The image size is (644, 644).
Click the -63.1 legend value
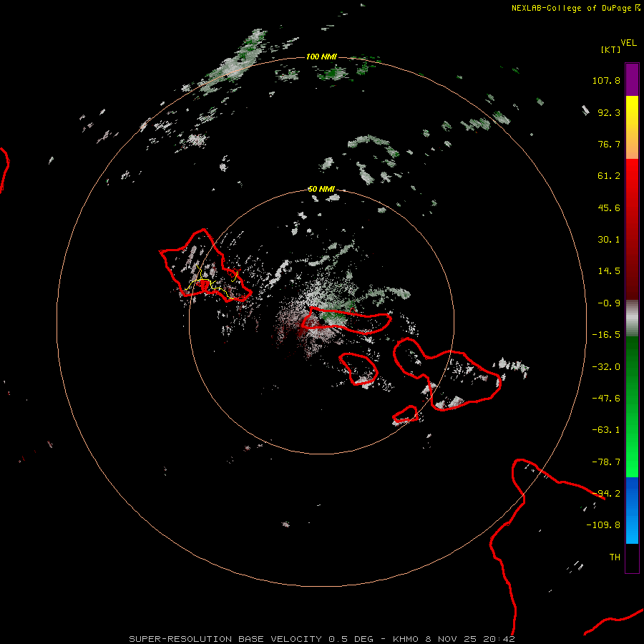pyautogui.click(x=606, y=430)
